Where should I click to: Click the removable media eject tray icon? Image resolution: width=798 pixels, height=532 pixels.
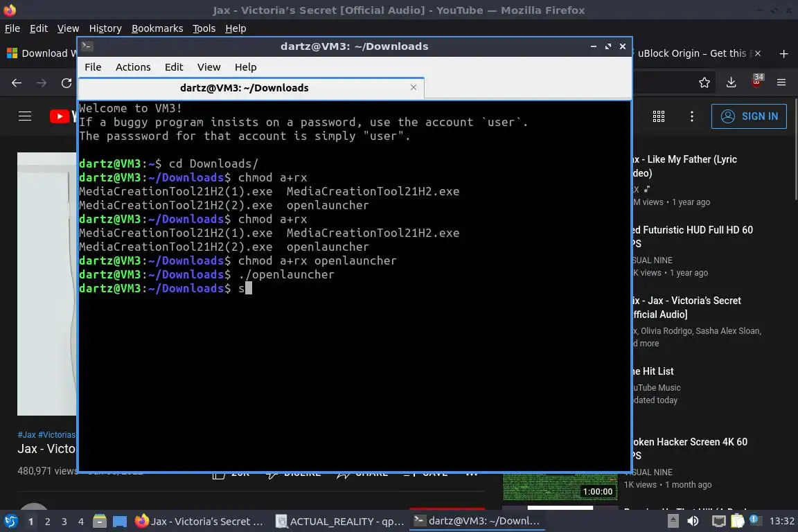[x=673, y=521]
